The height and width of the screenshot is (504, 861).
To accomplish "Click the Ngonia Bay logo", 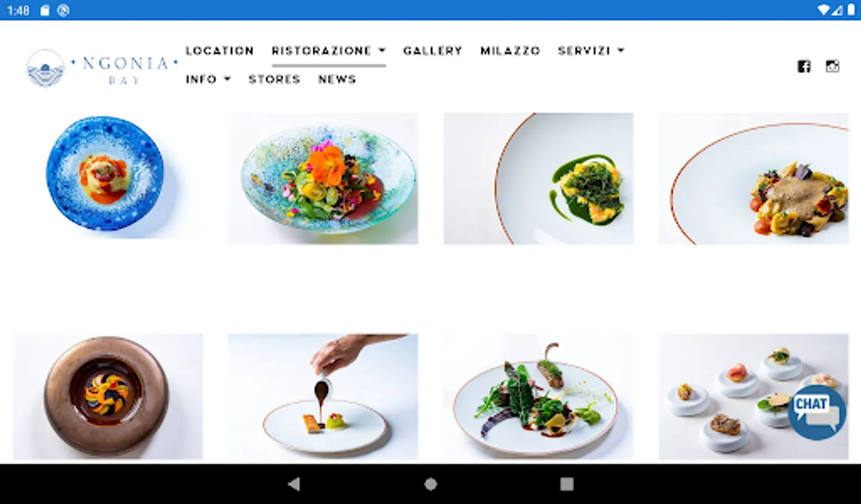I will (x=102, y=68).
